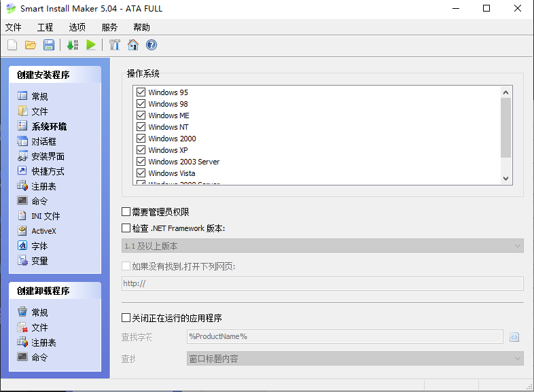Click the New project toolbar icon
The image size is (534, 392).
(12, 45)
